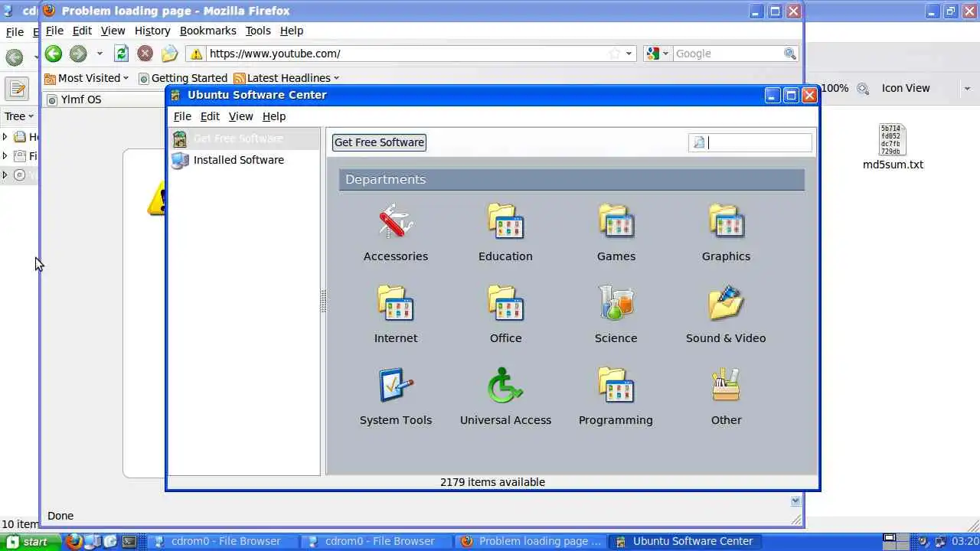
Task: Expand second tree item in File Browser
Action: click(5, 155)
